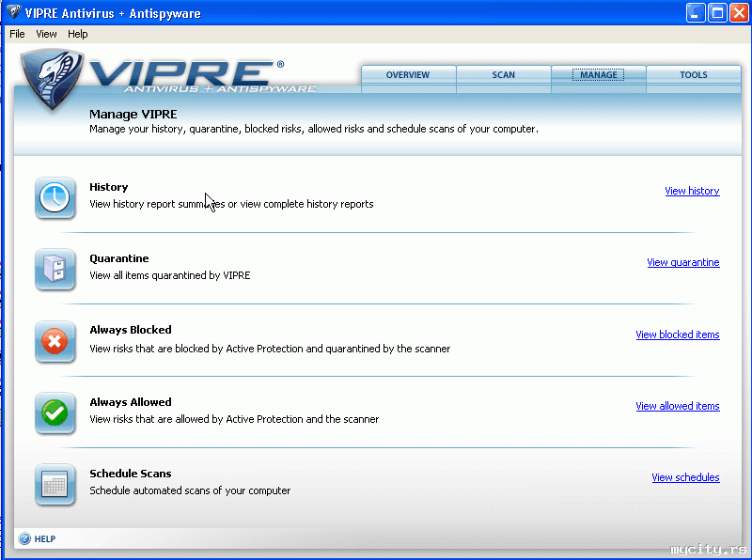Click the Quarantine heading text
The height and width of the screenshot is (560, 752).
pyautogui.click(x=119, y=258)
